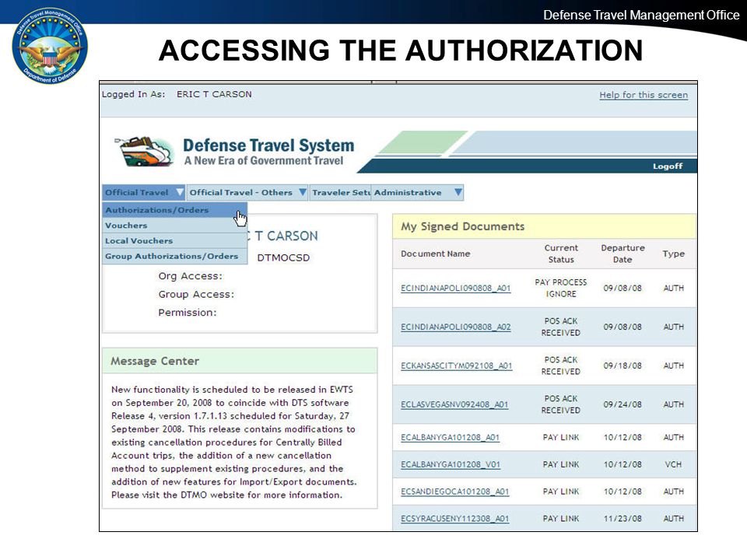The width and height of the screenshot is (747, 560).
Task: Click the 09/18/08 departure date
Action: (622, 366)
